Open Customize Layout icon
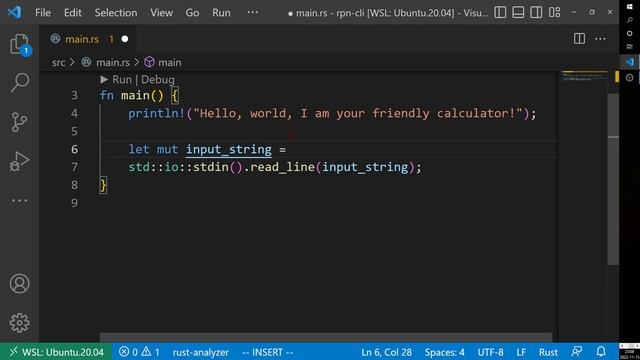 click(x=554, y=12)
